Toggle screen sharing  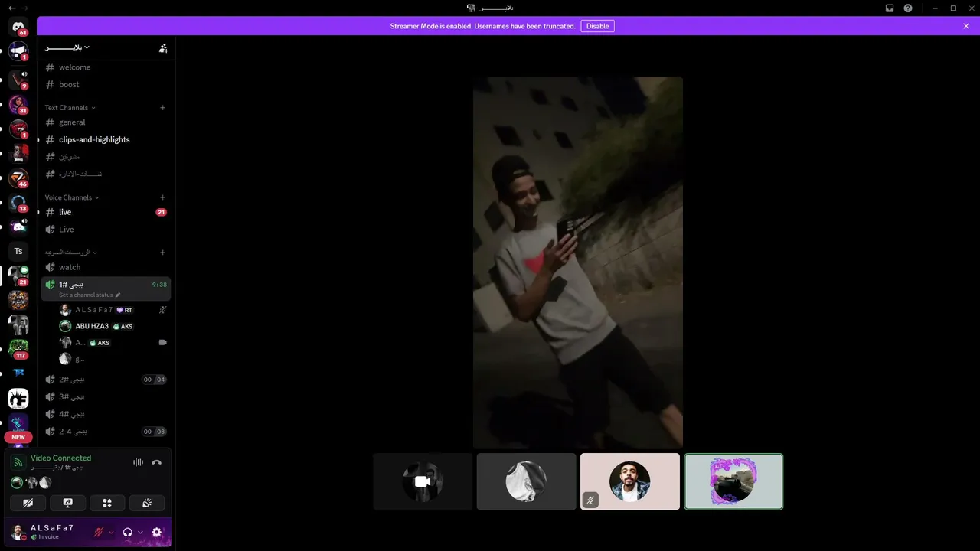pyautogui.click(x=67, y=503)
